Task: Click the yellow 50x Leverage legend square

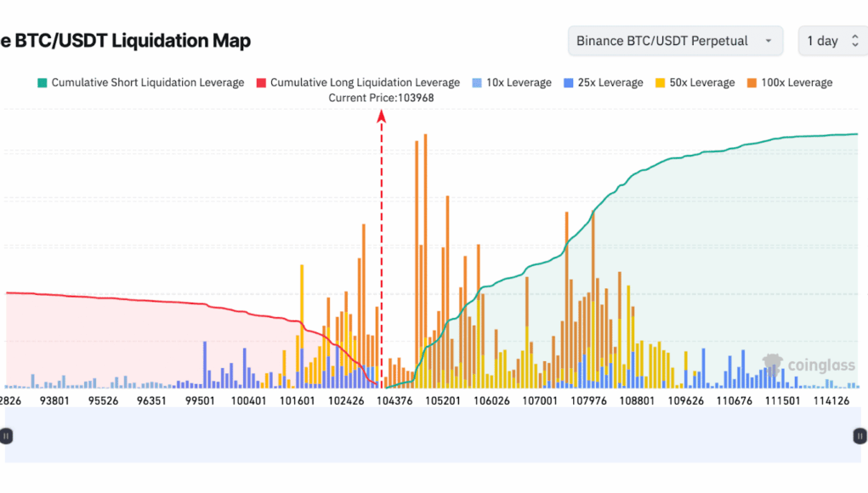Action: coord(661,82)
